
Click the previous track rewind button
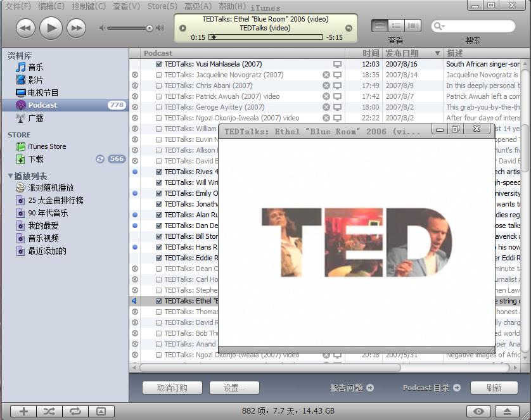point(26,28)
